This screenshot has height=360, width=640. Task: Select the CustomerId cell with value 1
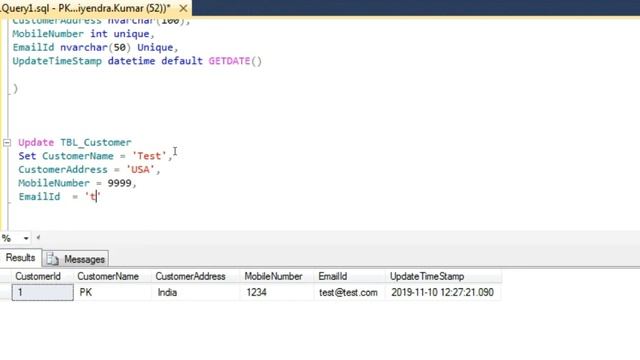pos(42,293)
